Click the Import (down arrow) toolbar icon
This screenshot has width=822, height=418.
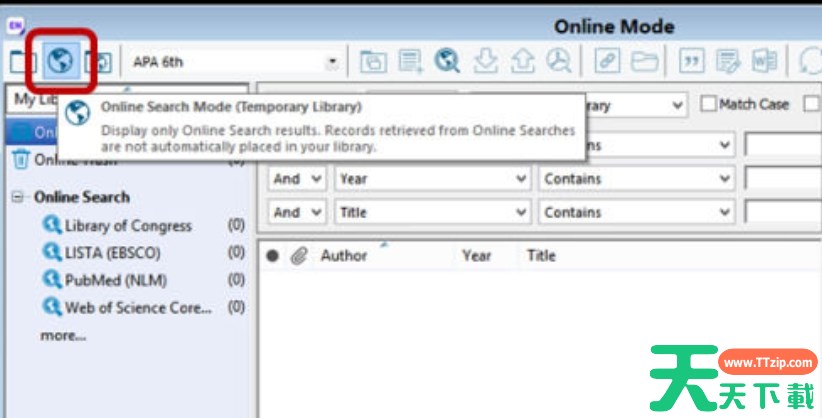(x=485, y=62)
